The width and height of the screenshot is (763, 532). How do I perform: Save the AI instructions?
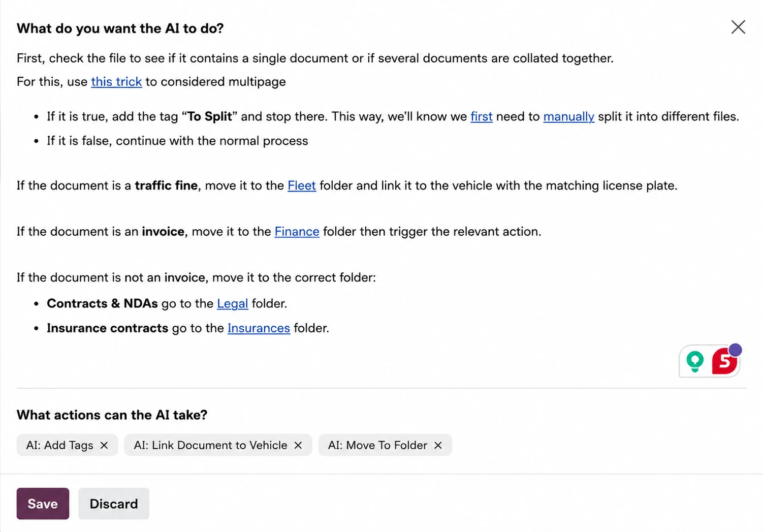(x=43, y=504)
